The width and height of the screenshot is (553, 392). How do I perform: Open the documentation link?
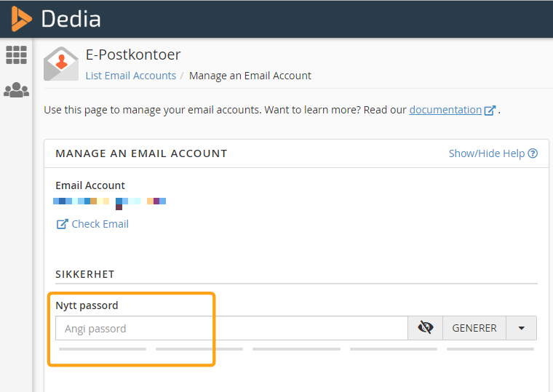(x=445, y=110)
